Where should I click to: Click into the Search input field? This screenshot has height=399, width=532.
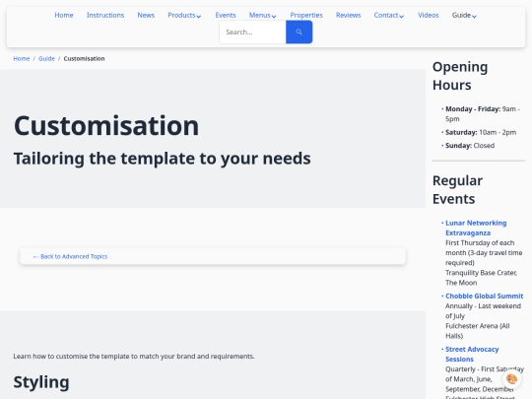(253, 32)
